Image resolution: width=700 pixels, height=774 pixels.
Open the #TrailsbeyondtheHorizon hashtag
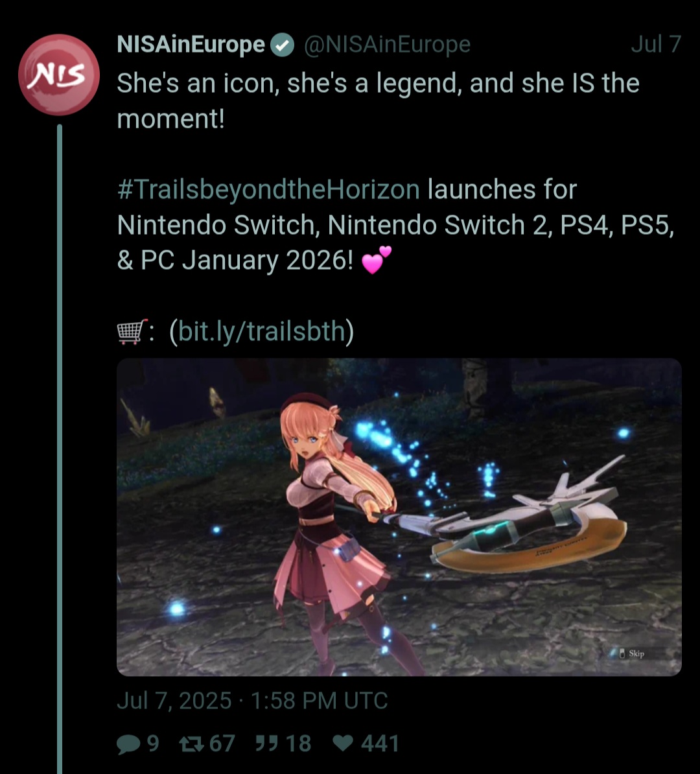tap(268, 189)
